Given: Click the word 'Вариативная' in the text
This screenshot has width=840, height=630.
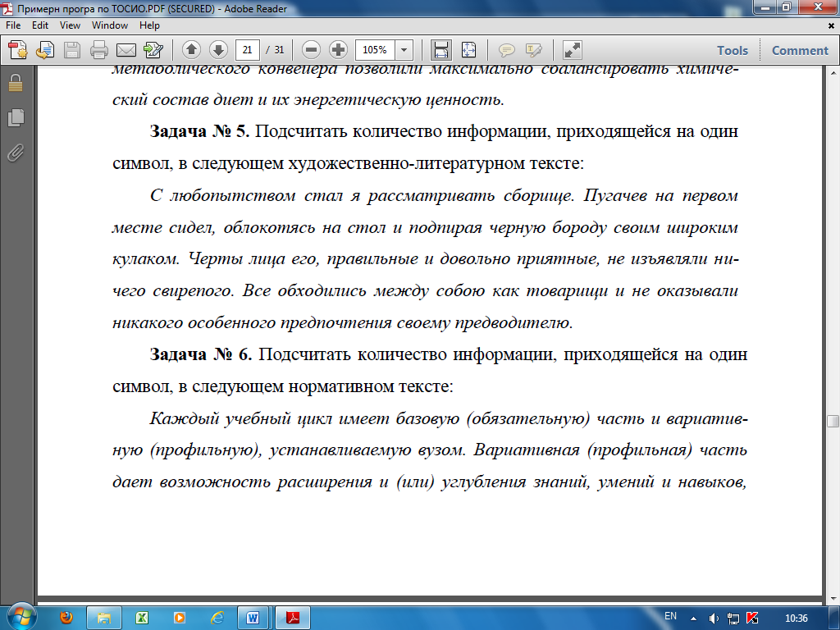Looking at the screenshot, I should [526, 450].
